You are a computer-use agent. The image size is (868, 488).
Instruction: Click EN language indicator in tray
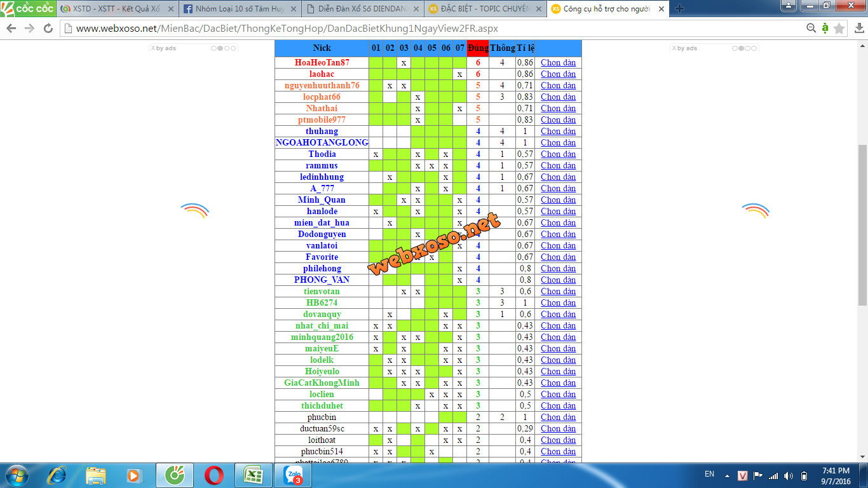coord(709,474)
